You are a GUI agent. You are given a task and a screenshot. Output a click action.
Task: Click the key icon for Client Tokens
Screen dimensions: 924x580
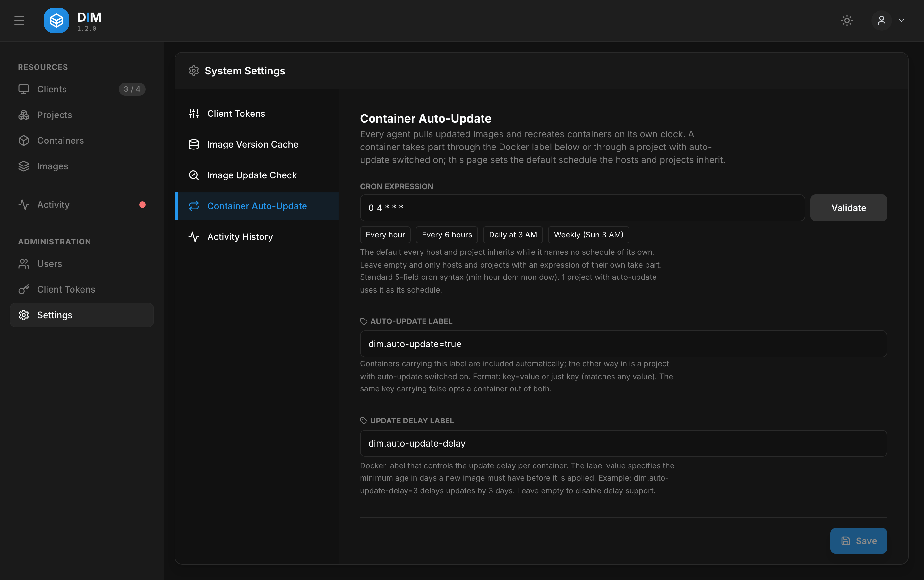24,289
